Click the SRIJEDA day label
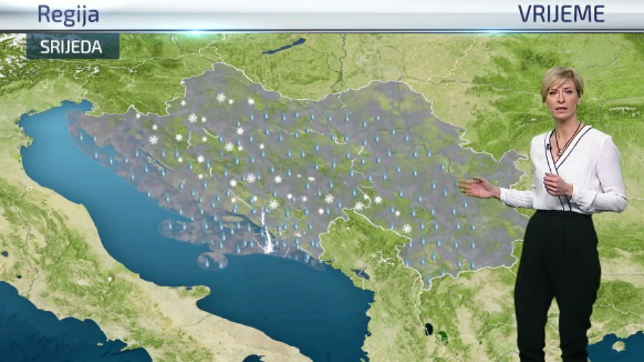The width and height of the screenshot is (644, 362). [71, 47]
